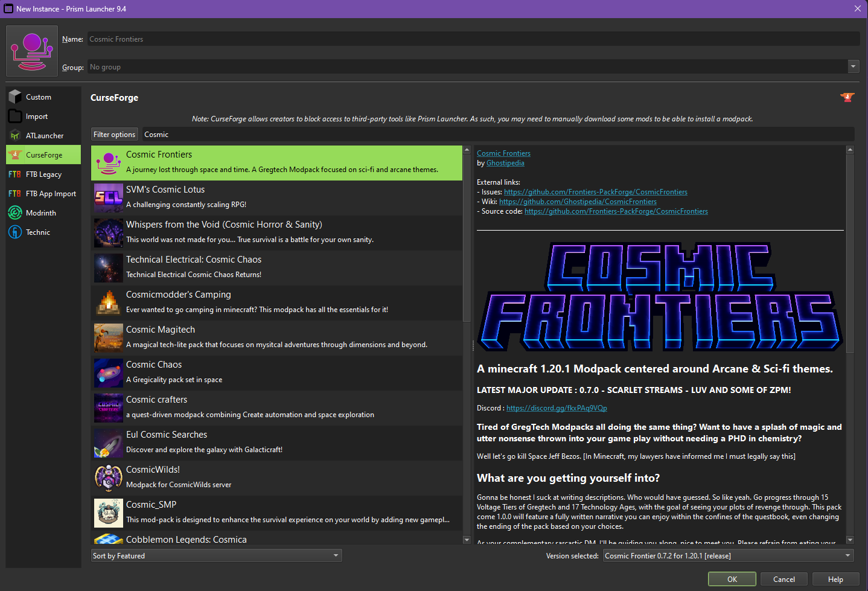Select the ATLauncher tab in sidebar
Screen dimensions: 868x591
coord(43,136)
